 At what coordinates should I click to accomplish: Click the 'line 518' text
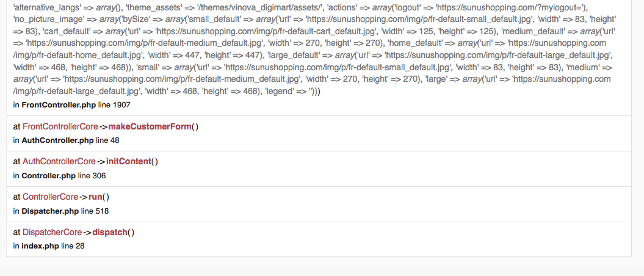pyautogui.click(x=95, y=211)
